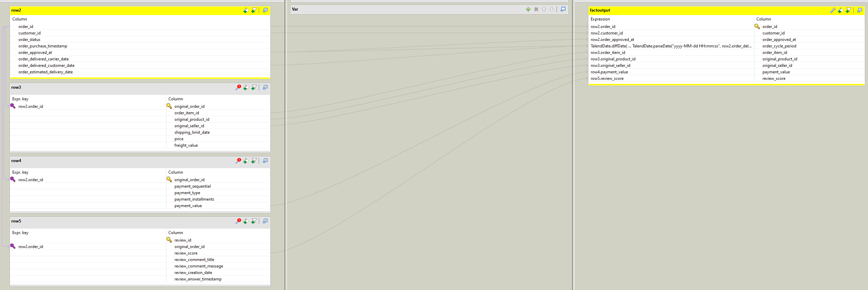Move the variable down with the down arrow in Var
The width and height of the screenshot is (868, 290).
pyautogui.click(x=552, y=9)
